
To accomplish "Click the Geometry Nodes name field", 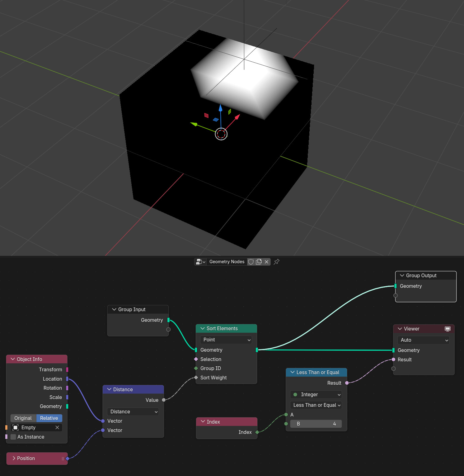I will (x=227, y=262).
